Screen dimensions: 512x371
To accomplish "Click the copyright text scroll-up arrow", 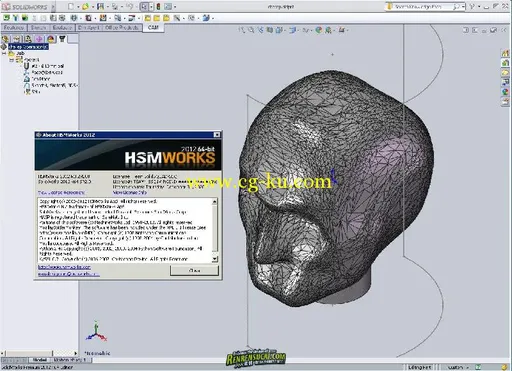I will [215, 202].
